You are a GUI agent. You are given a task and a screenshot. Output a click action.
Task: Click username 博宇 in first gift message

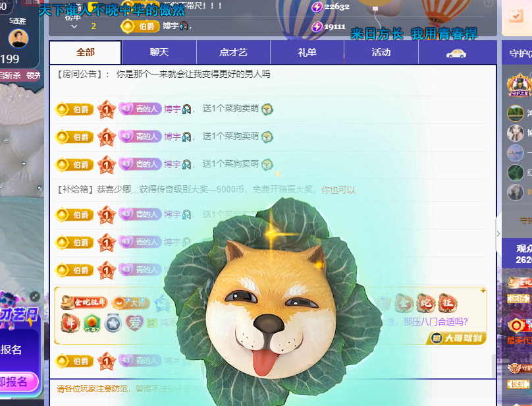[x=172, y=109]
